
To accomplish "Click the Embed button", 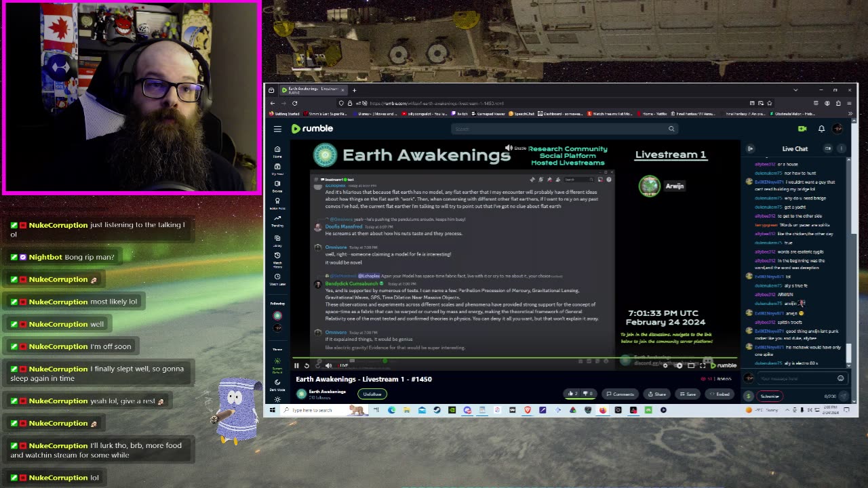I will click(x=720, y=394).
